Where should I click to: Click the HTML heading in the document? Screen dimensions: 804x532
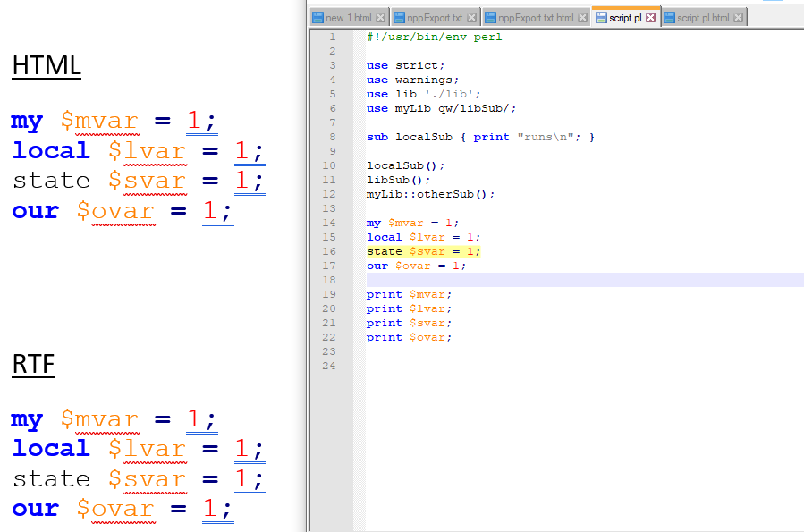point(47,65)
